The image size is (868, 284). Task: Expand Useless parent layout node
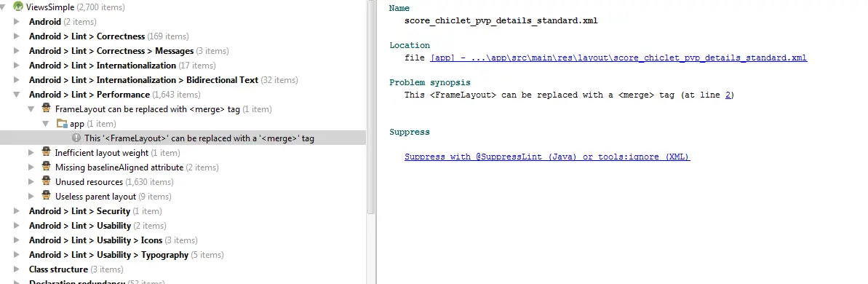31,196
